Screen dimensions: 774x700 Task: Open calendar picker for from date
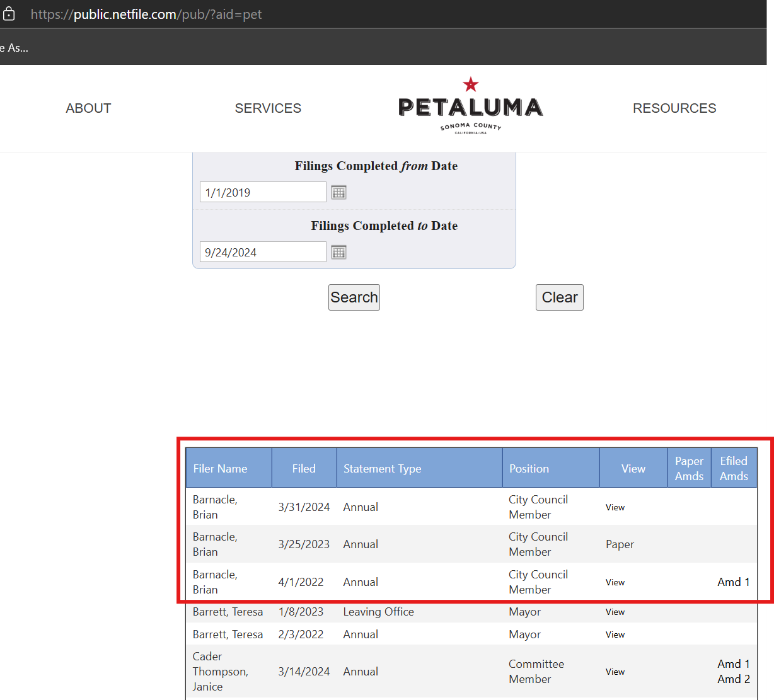[338, 192]
